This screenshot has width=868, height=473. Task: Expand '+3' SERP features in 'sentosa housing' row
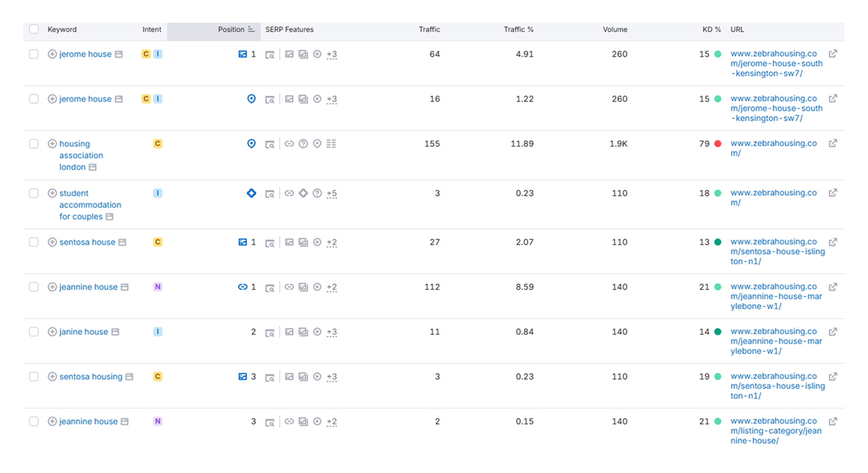pos(331,377)
